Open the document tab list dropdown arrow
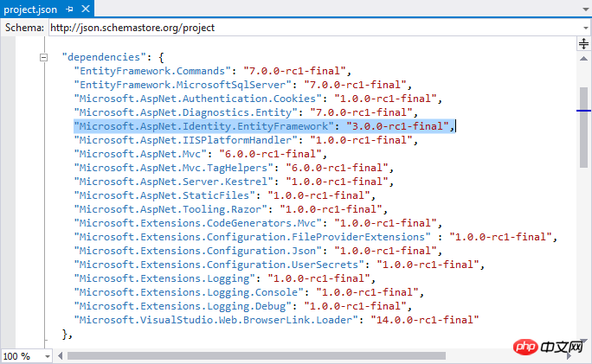The image size is (592, 364). click(x=585, y=10)
